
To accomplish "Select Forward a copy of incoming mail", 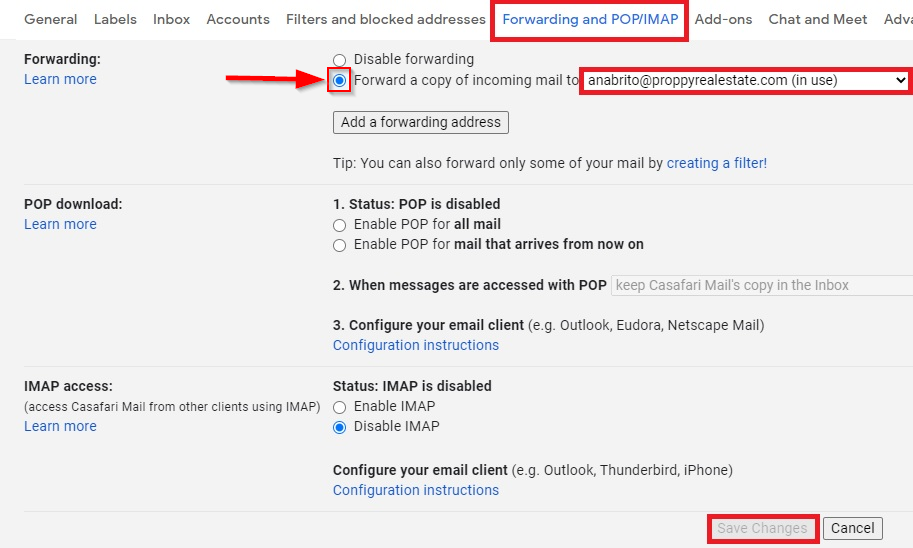I will [340, 81].
